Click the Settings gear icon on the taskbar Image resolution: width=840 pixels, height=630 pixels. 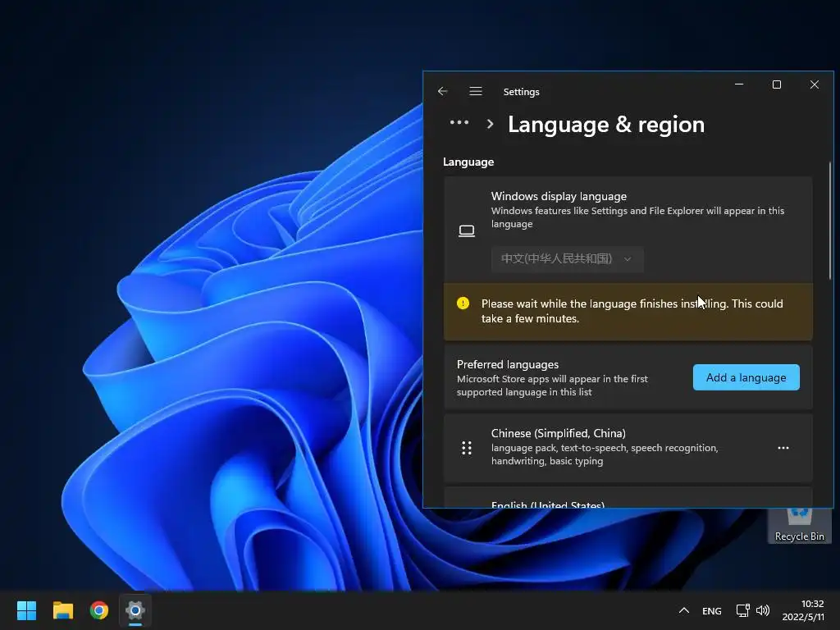pos(135,610)
